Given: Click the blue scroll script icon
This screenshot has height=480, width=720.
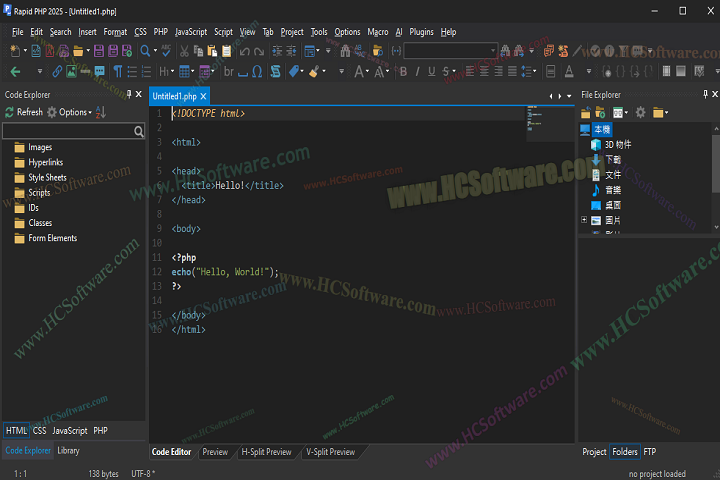Looking at the screenshot, I should tap(276, 71).
